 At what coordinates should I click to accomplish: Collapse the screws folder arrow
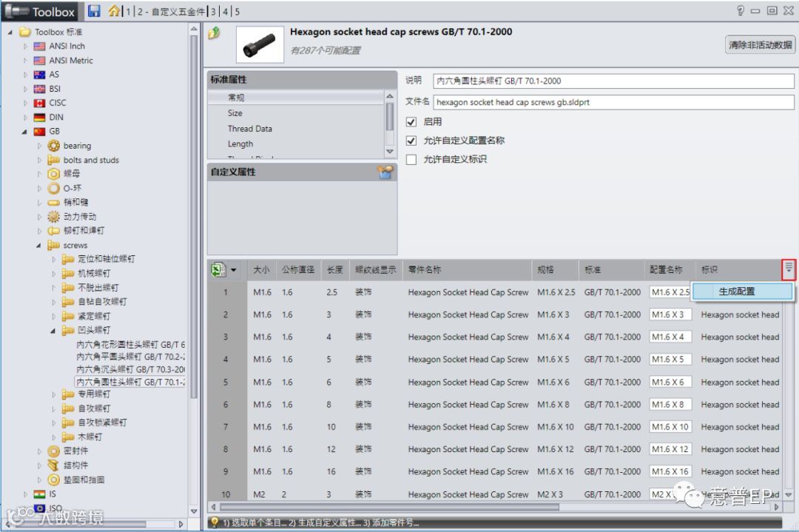pyautogui.click(x=38, y=246)
